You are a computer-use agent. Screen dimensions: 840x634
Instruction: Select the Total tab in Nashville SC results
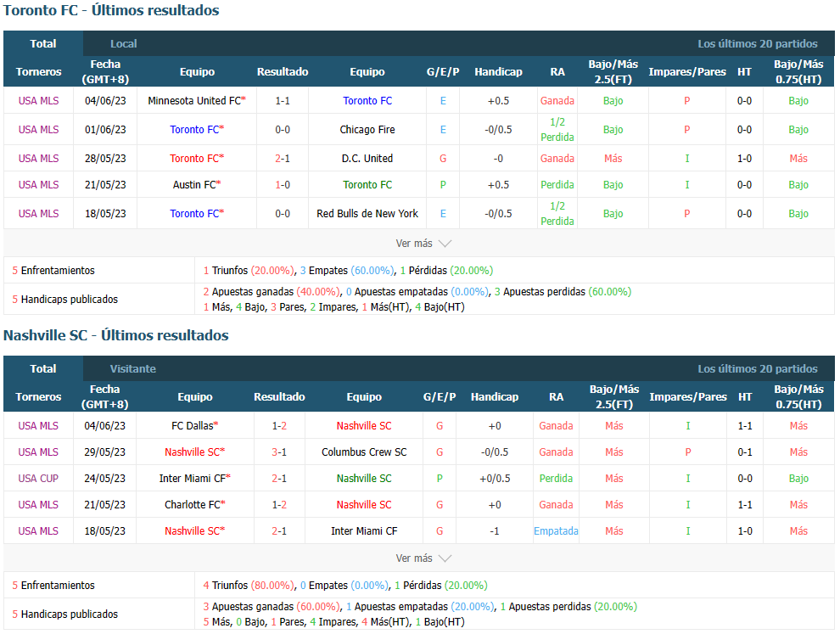(x=43, y=368)
